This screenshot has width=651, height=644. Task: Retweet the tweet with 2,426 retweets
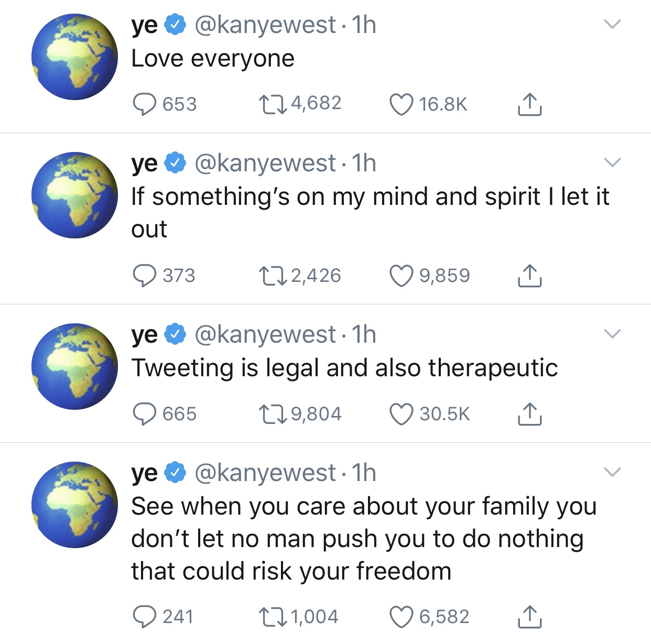(x=273, y=275)
